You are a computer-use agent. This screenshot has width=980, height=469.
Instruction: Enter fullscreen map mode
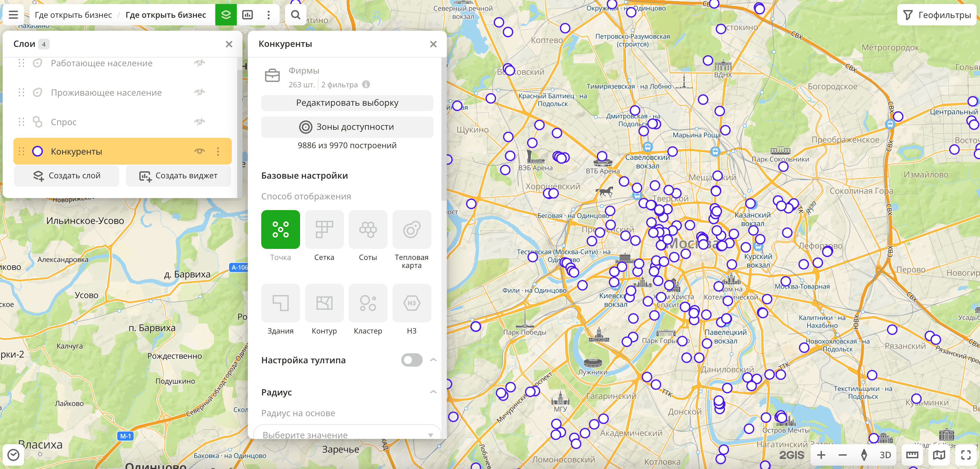coord(966,455)
